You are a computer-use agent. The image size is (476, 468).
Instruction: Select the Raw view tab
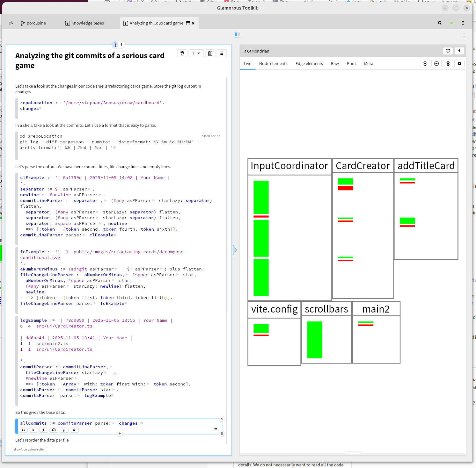334,64
